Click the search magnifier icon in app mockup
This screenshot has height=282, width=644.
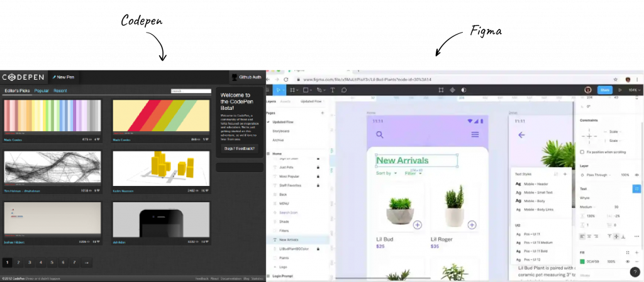[380, 134]
